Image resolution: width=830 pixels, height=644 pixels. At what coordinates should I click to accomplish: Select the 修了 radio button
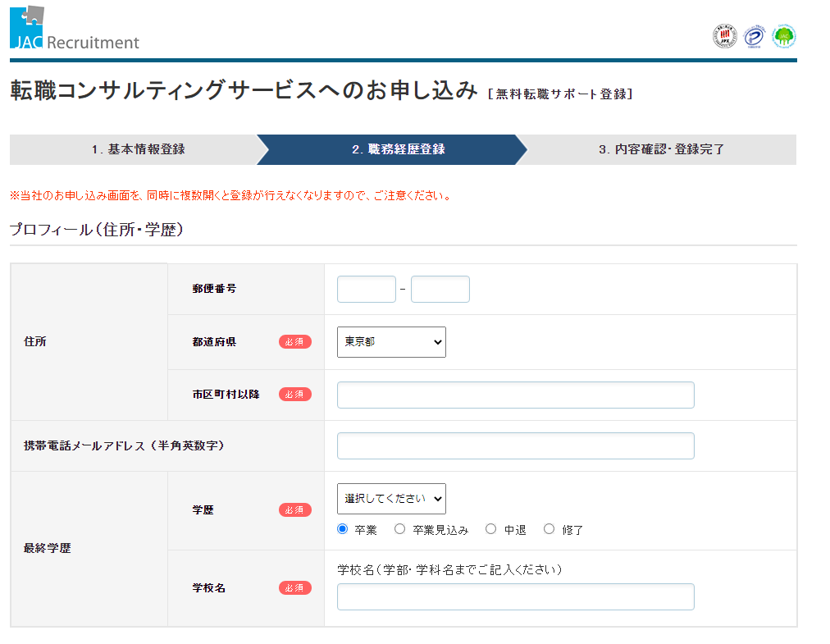550,529
